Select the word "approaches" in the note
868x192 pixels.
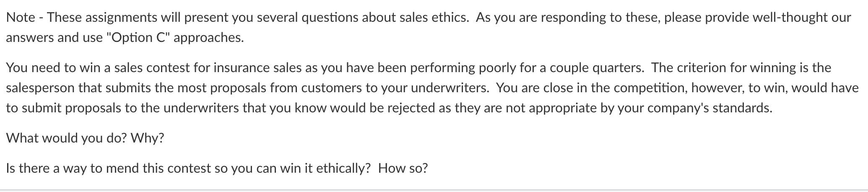[207, 38]
